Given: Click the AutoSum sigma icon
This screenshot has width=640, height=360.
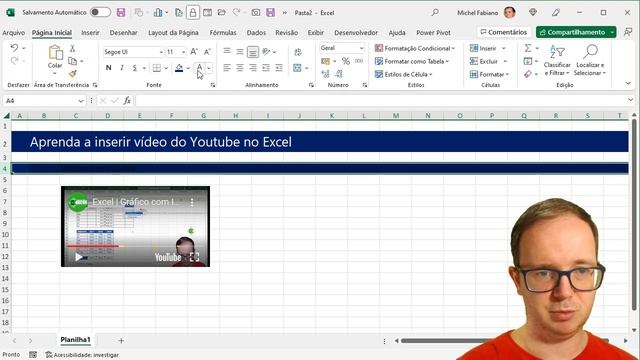Looking at the screenshot, I should coord(528,48).
